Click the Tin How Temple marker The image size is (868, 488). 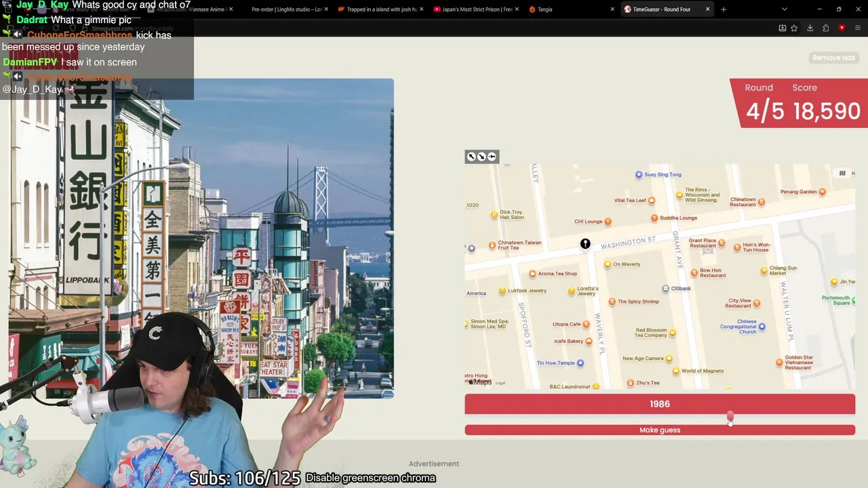pos(580,363)
